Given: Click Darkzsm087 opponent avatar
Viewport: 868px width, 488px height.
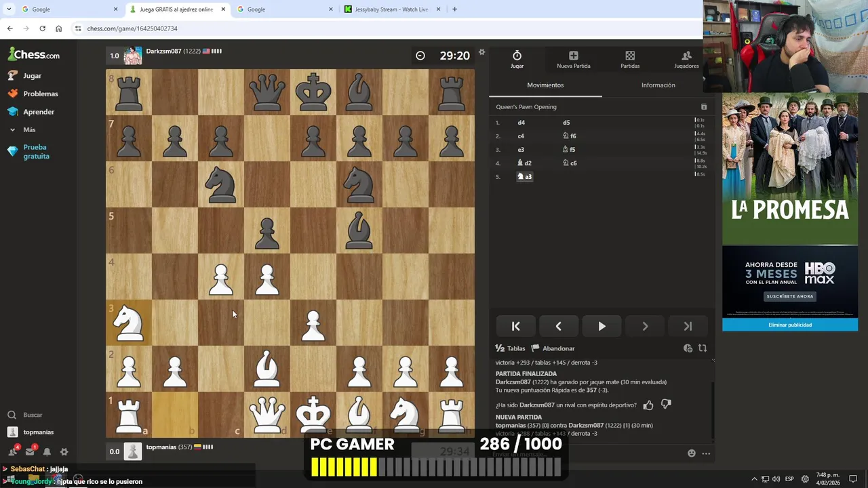Looking at the screenshot, I should 133,56.
